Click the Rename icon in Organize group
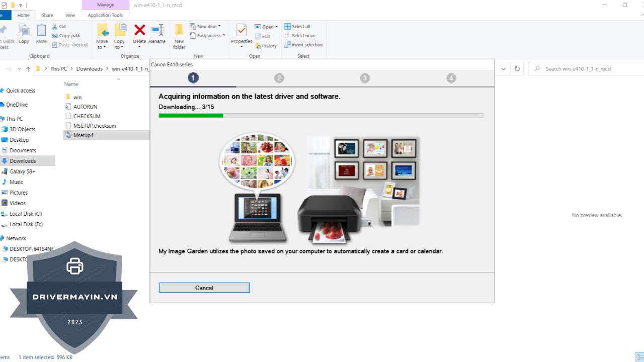644x362 pixels. point(157,31)
